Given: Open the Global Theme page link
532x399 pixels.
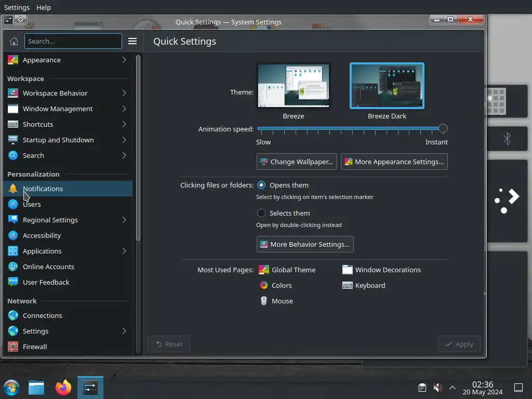Looking at the screenshot, I should (287, 270).
